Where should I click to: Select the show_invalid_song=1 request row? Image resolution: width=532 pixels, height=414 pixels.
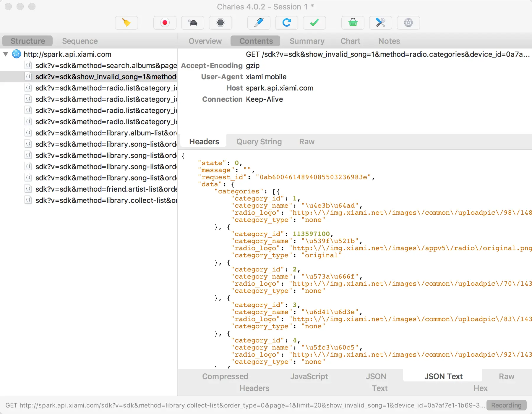pyautogui.click(x=89, y=77)
